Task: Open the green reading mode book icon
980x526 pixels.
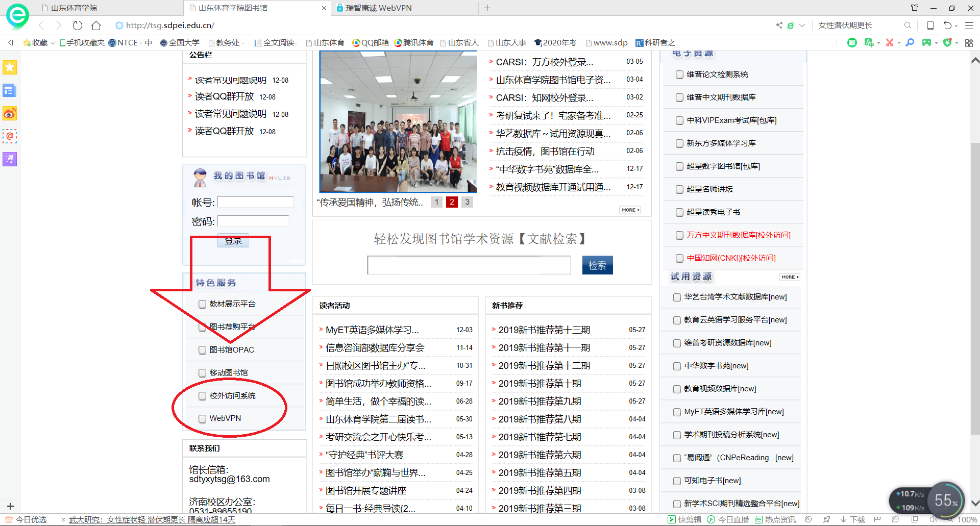Action: coord(852,43)
